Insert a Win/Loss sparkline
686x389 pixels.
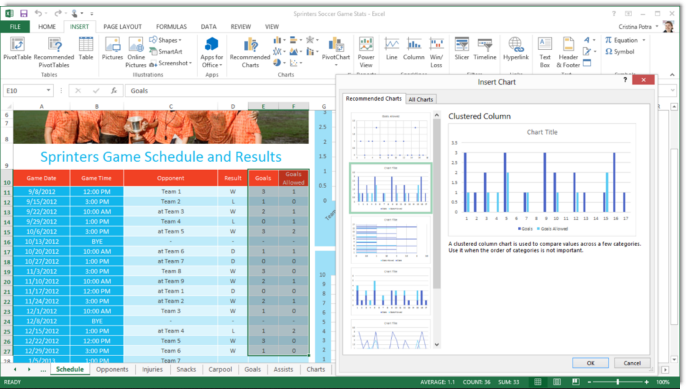pos(436,53)
